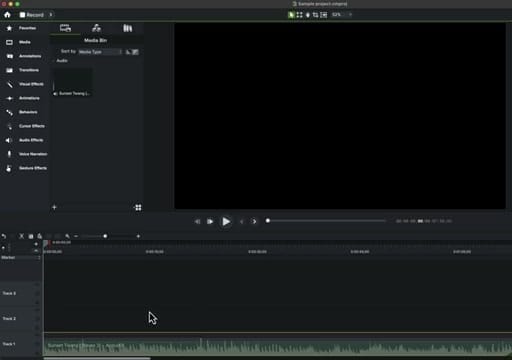The height and width of the screenshot is (360, 512).
Task: Click the timeline playhead marker
Action: 46,243
